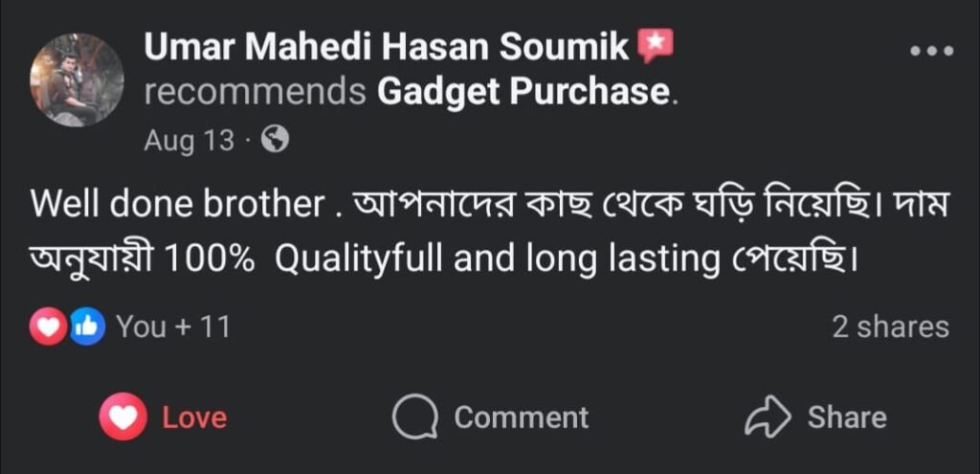Click the globe public audience icon
980x474 pixels.
tap(276, 141)
